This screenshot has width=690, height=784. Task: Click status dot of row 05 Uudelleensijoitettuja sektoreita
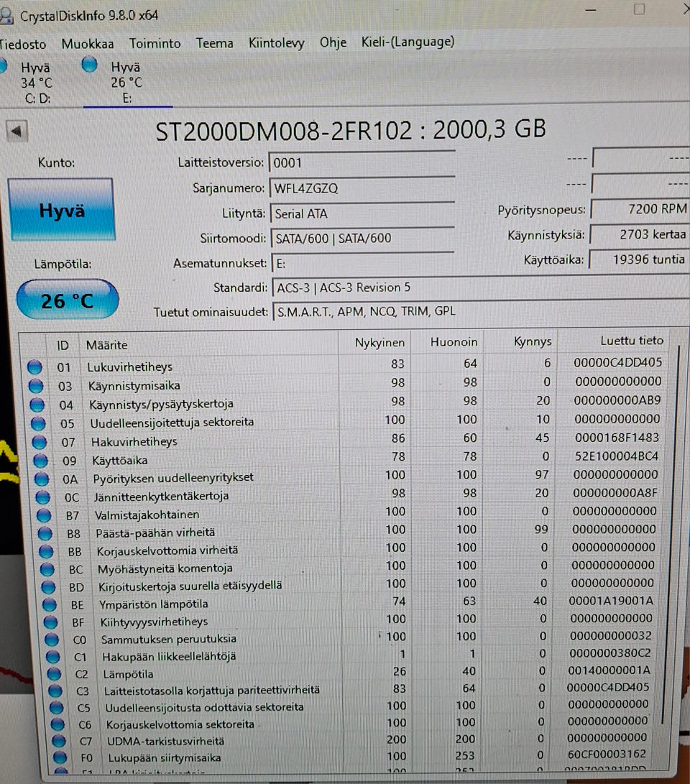38,423
